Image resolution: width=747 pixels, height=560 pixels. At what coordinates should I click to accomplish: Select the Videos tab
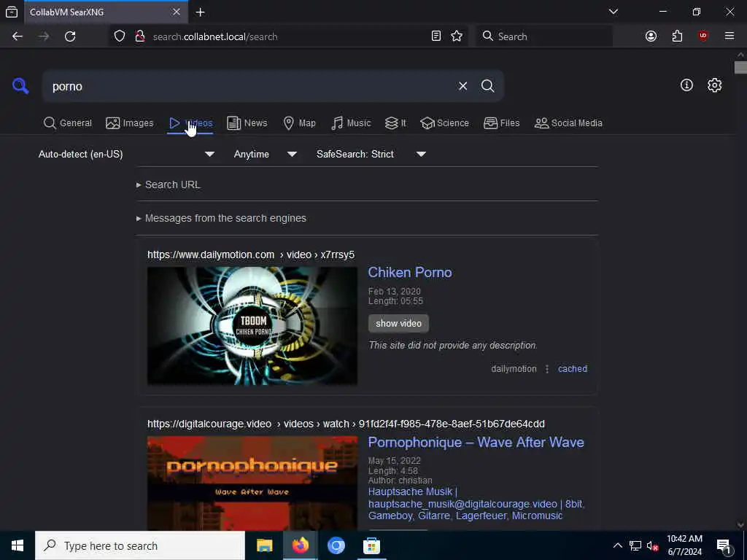tap(190, 122)
